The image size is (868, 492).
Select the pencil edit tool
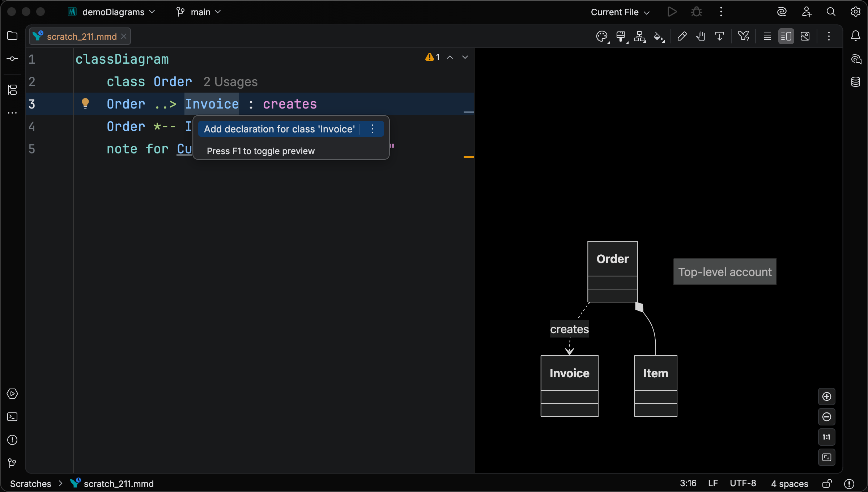[682, 36]
